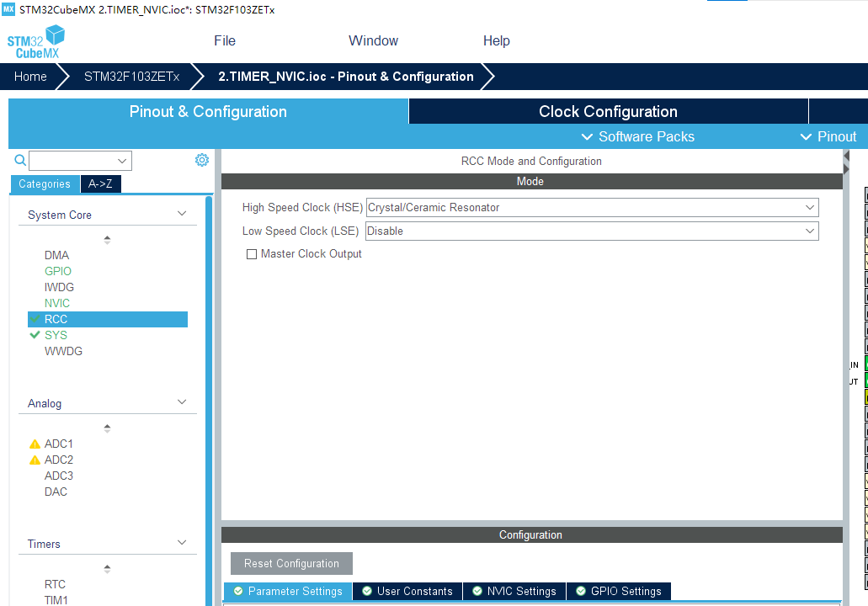Go to Home in the breadcrumb
This screenshot has height=606, width=868.
pyautogui.click(x=30, y=77)
